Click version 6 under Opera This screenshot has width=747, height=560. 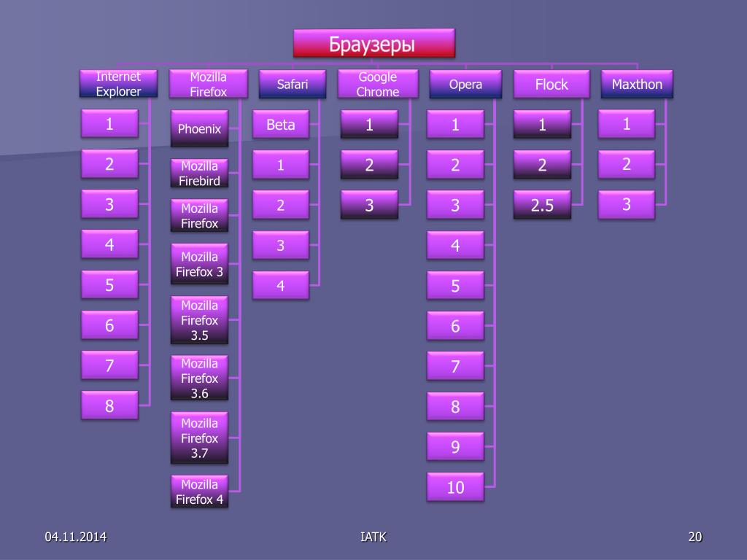click(455, 326)
